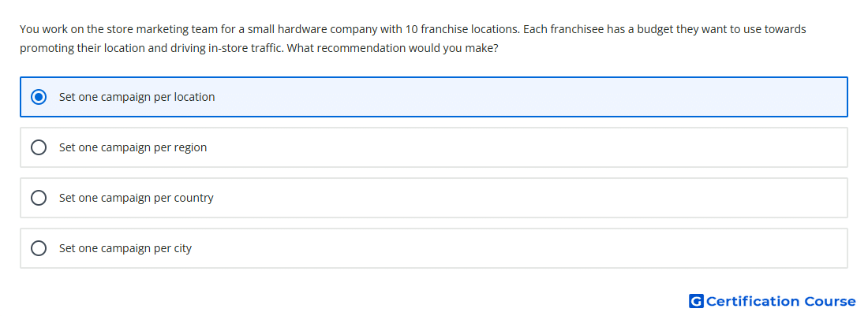Click the city answer option card
Screen dimensions: 868x316
coord(434,248)
